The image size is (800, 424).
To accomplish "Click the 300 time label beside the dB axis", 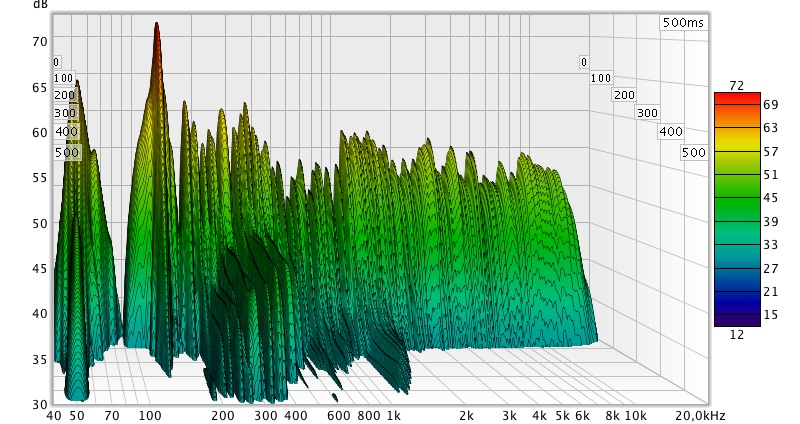I will pyautogui.click(x=65, y=113).
